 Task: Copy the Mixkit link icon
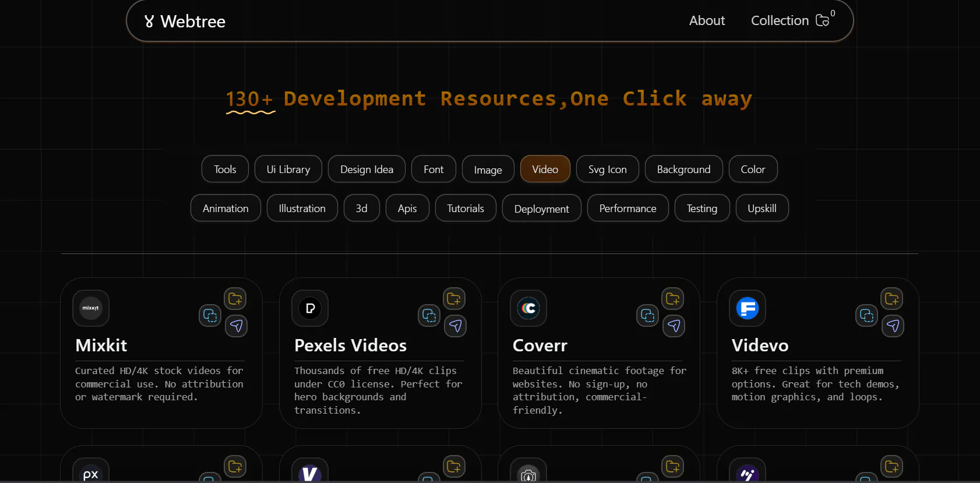(210, 315)
